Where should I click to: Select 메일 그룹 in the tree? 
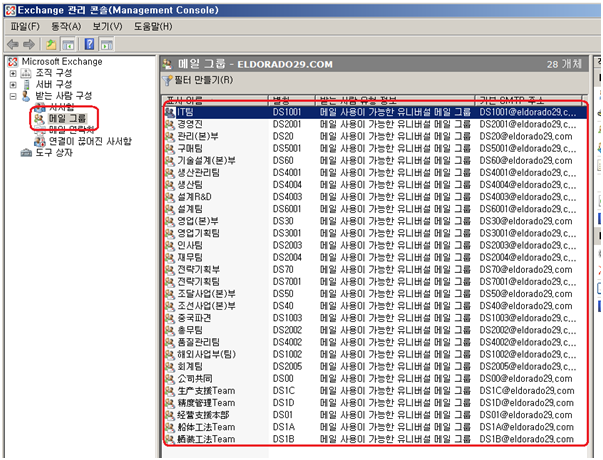[68, 118]
